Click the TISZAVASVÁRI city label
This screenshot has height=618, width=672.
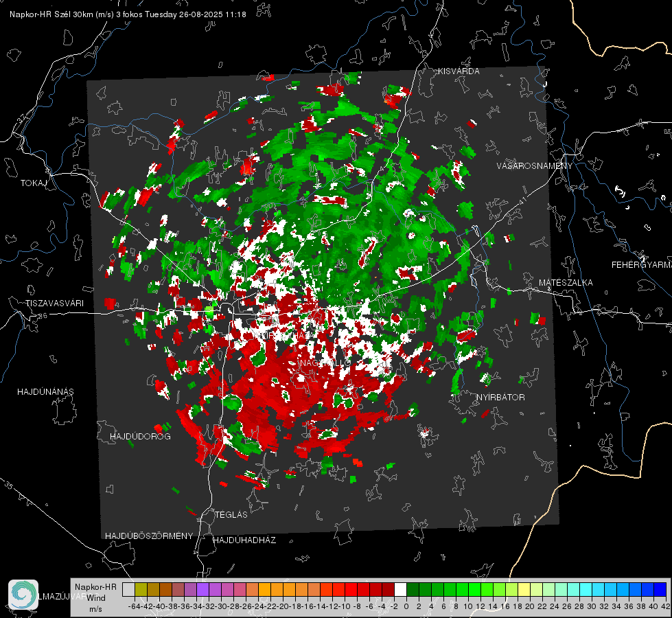pos(54,304)
